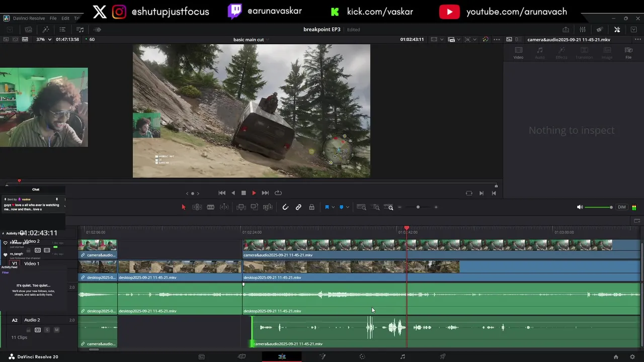Switch to Inspector Video tab
The width and height of the screenshot is (644, 362).
click(x=518, y=53)
